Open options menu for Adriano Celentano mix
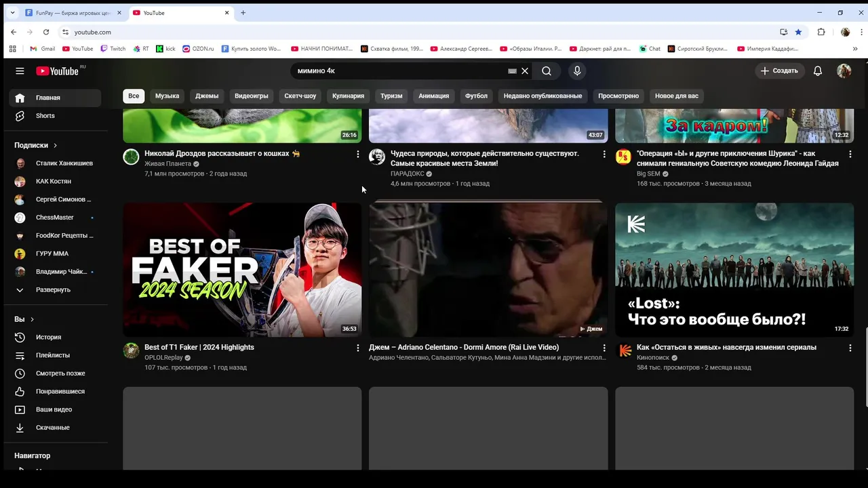 coord(604,348)
